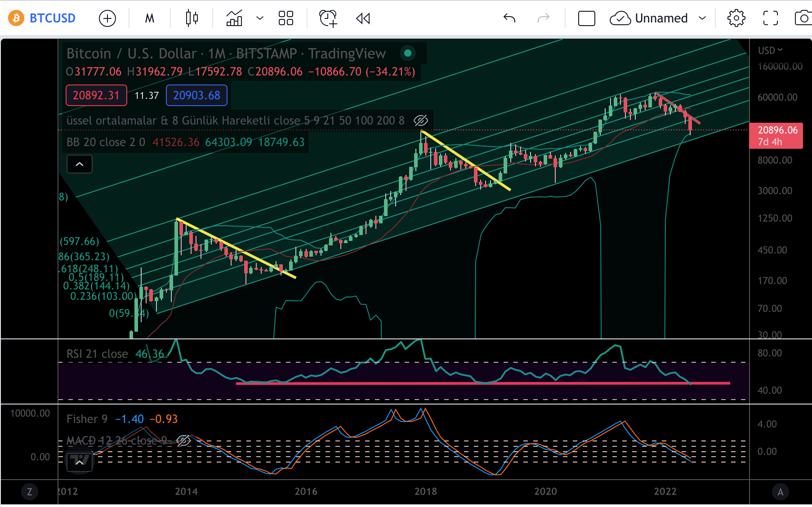Viewport: 812px width, 507px height.
Task: Enter fullscreen mode
Action: [x=771, y=18]
